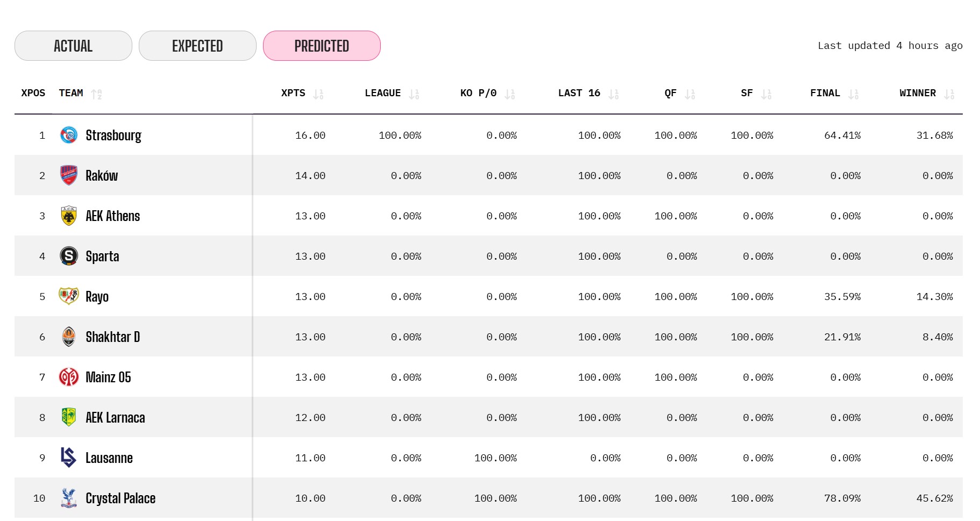Click the XPOS column header
The image size is (980, 521).
tap(33, 93)
